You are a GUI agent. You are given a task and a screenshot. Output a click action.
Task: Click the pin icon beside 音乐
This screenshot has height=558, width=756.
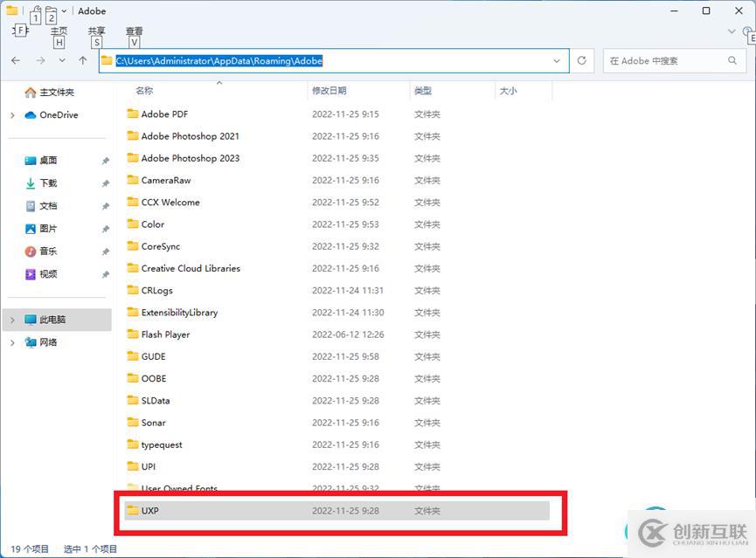[x=106, y=251]
